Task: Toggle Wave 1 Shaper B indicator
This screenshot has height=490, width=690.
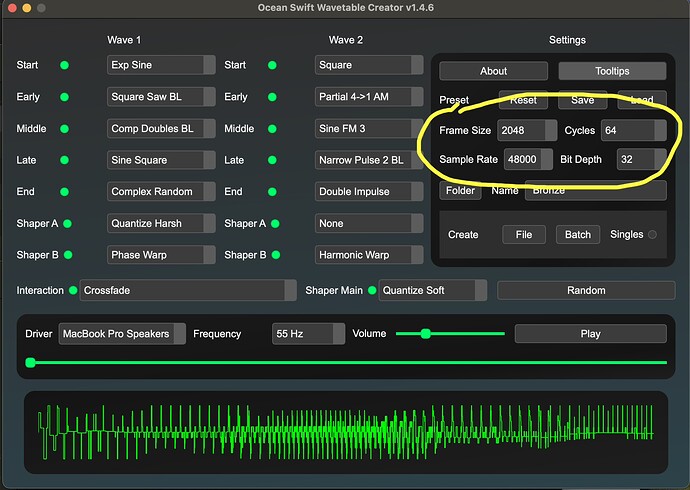Action: [68, 255]
